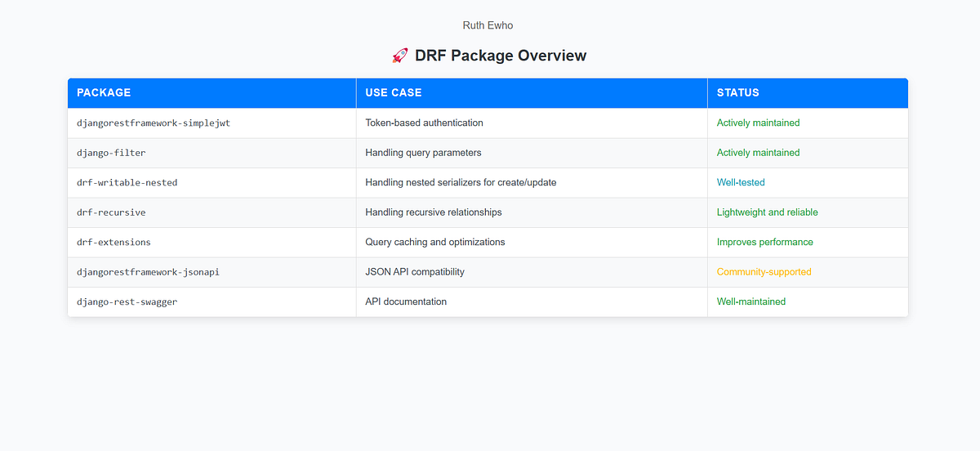This screenshot has width=980, height=451.
Task: Click the drf-recursive package name
Action: point(111,212)
